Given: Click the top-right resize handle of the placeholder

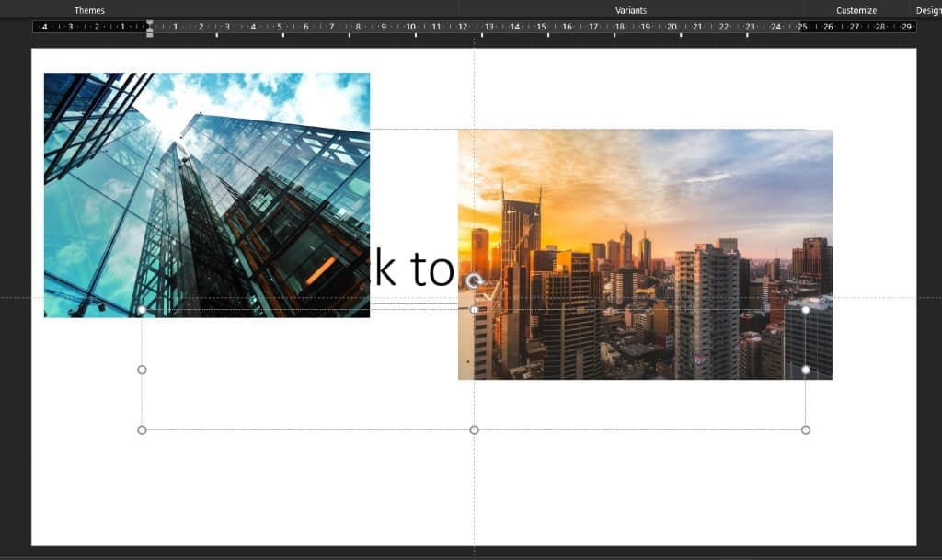Looking at the screenshot, I should (x=806, y=310).
